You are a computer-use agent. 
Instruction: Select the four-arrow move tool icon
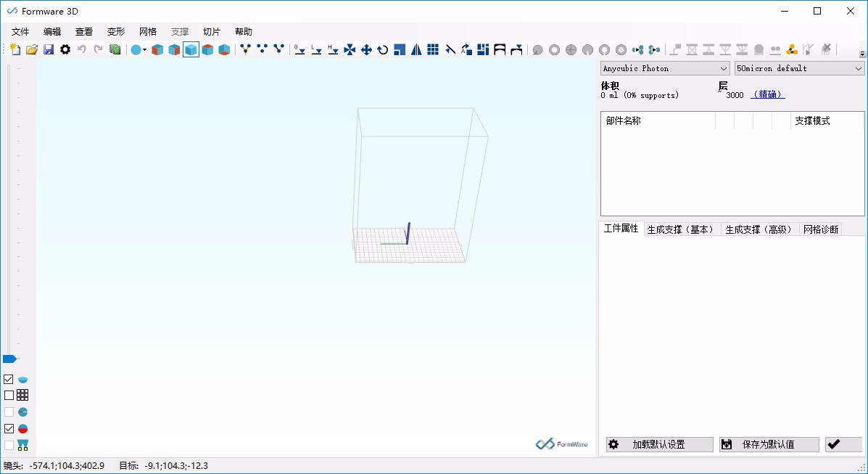(366, 50)
